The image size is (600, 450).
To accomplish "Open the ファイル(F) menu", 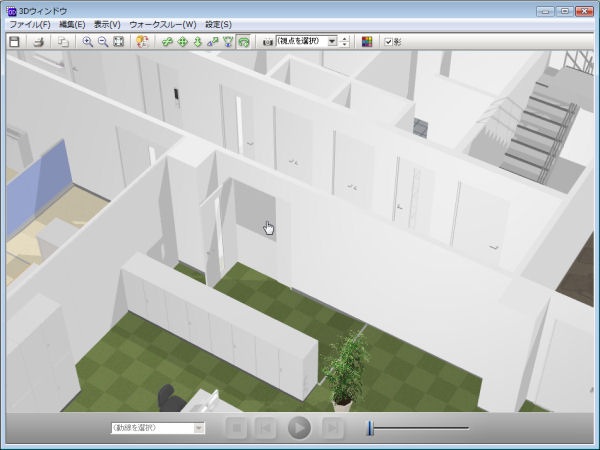I will click(29, 24).
